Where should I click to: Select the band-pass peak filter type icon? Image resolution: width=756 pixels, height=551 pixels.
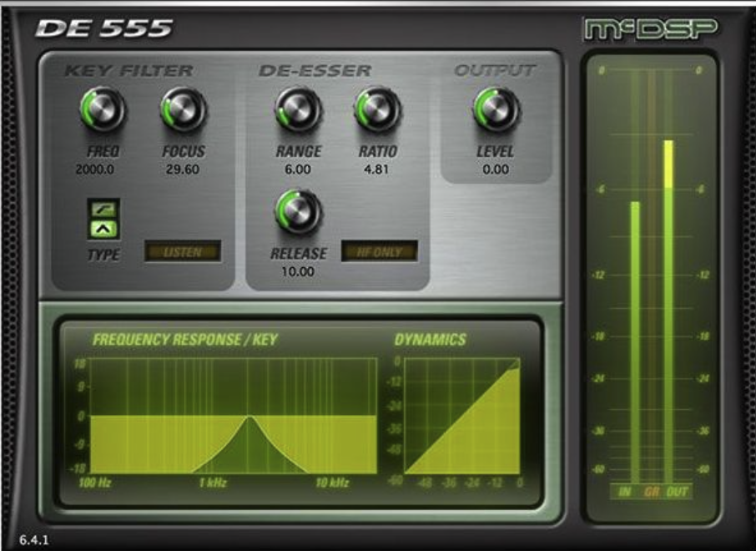coord(103,229)
